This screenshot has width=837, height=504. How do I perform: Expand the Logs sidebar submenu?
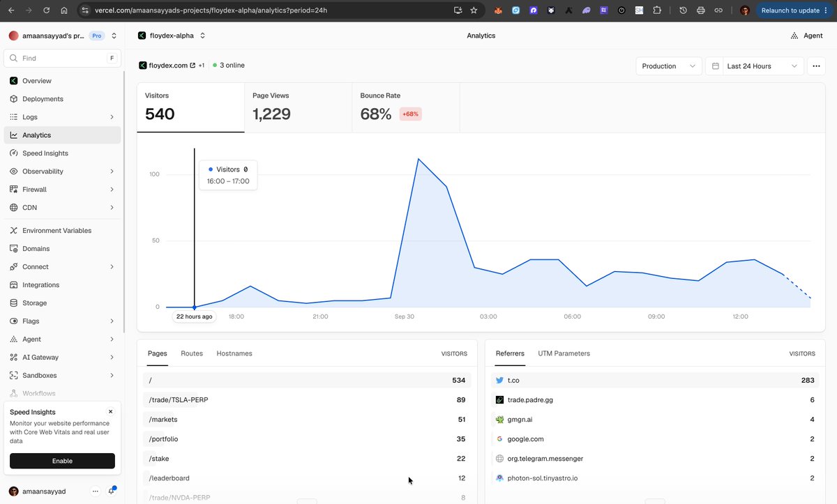coord(112,117)
